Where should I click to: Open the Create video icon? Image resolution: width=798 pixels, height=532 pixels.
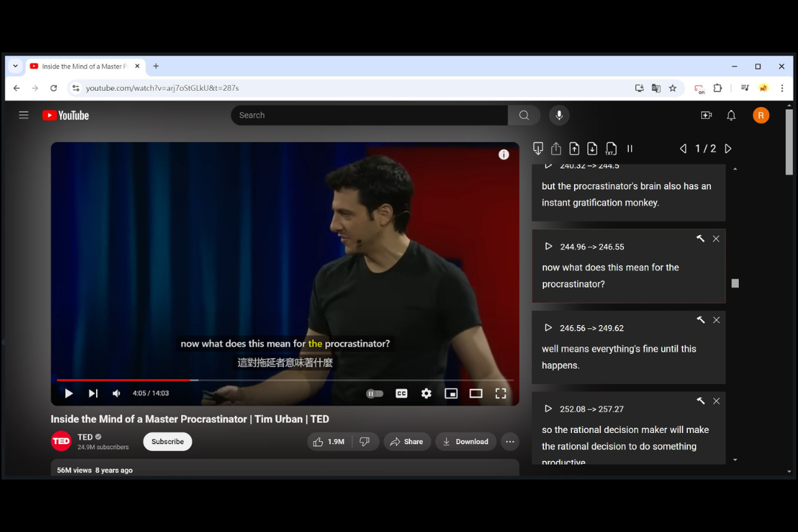coord(706,115)
